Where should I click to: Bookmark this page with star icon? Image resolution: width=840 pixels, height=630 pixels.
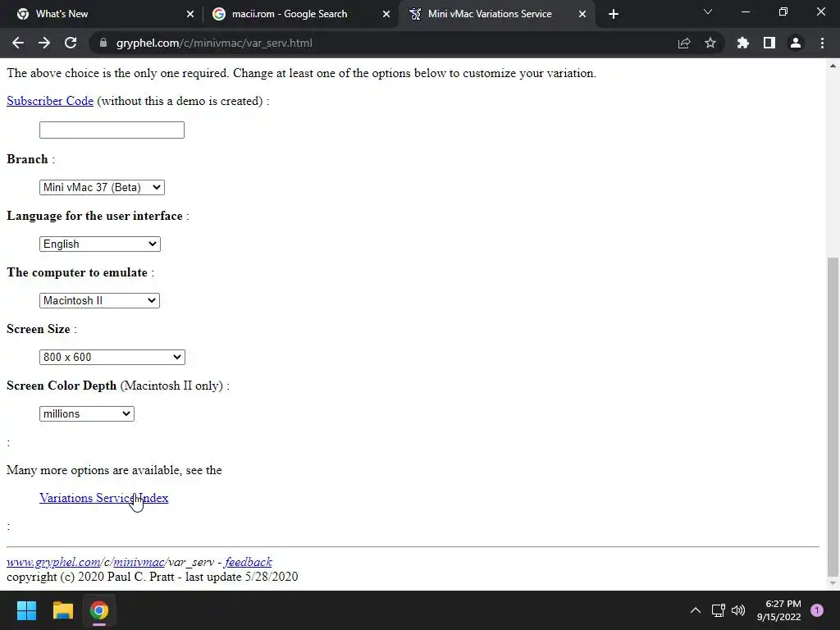tap(710, 43)
